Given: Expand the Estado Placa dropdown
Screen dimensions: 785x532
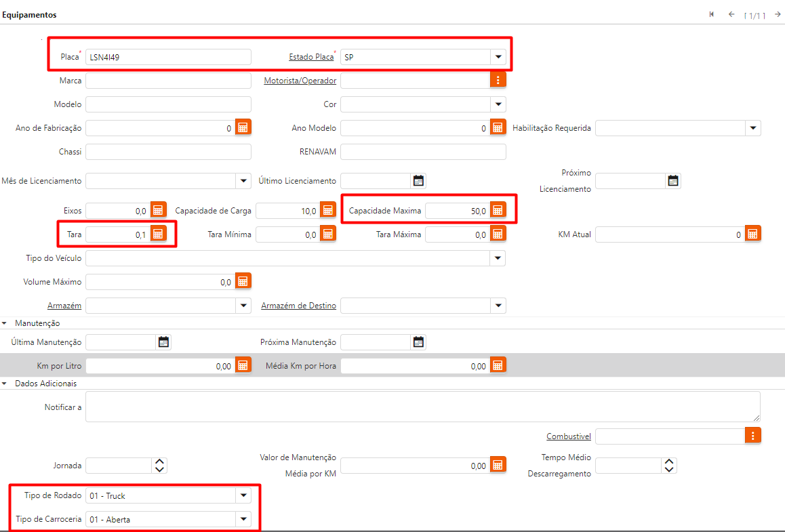Looking at the screenshot, I should 498,56.
